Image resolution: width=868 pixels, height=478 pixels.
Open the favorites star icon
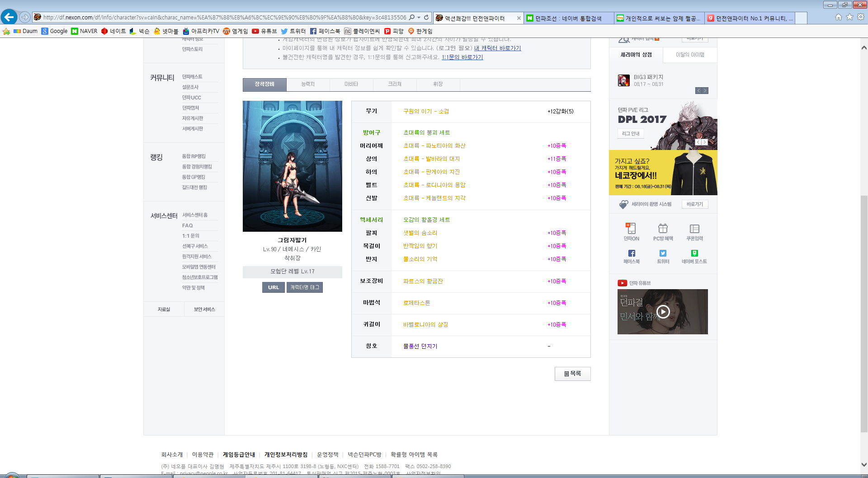(x=849, y=17)
